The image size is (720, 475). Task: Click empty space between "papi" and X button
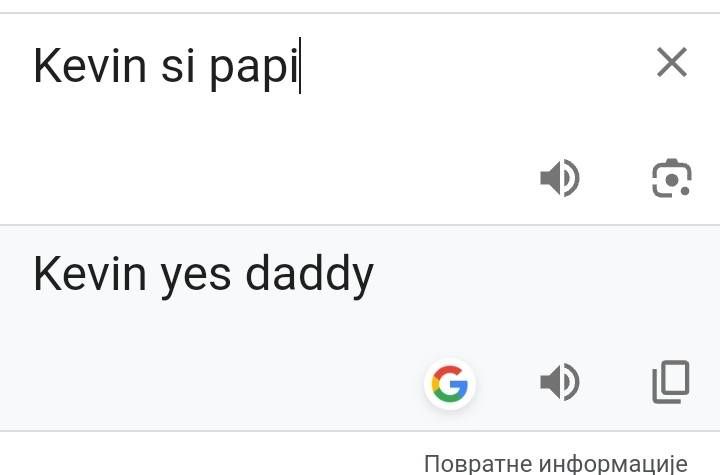coord(470,66)
